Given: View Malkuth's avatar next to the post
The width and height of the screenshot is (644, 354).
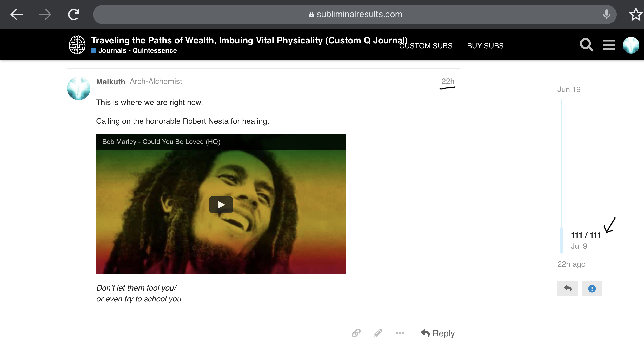Looking at the screenshot, I should 79,88.
